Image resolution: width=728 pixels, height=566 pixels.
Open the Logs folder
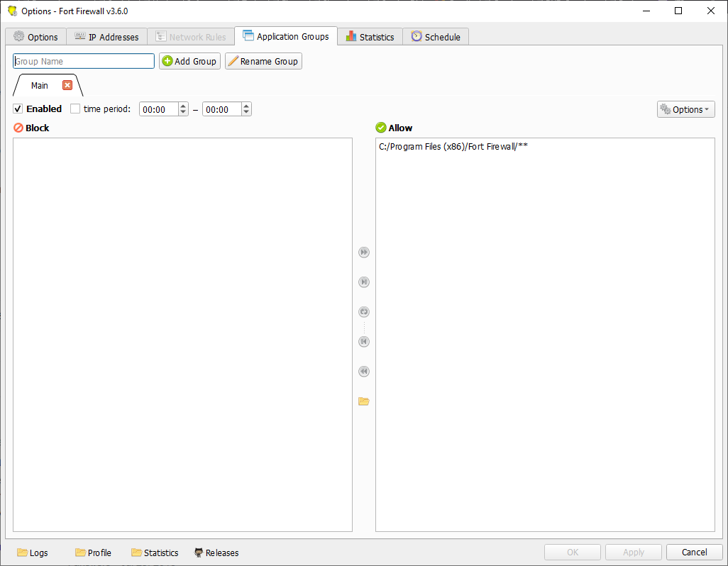33,553
